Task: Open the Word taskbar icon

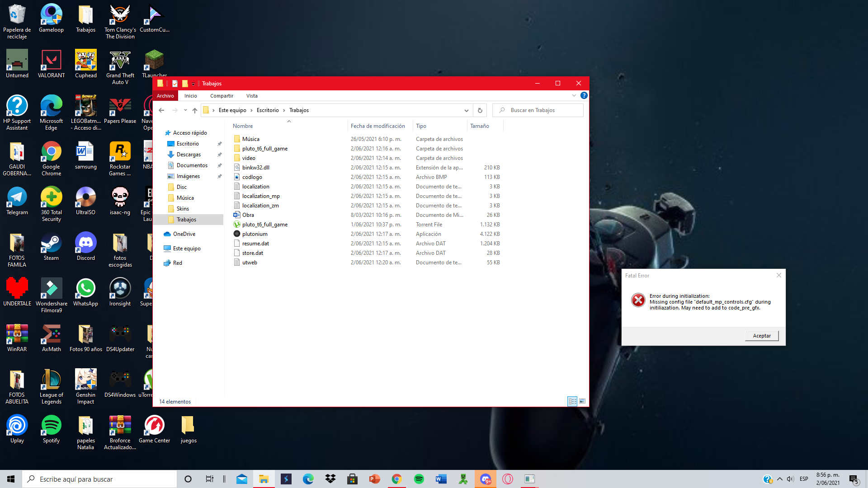Action: (x=441, y=479)
